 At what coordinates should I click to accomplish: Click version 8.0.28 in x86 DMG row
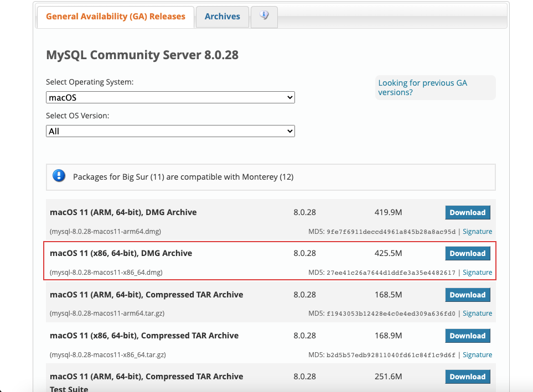[304, 253]
